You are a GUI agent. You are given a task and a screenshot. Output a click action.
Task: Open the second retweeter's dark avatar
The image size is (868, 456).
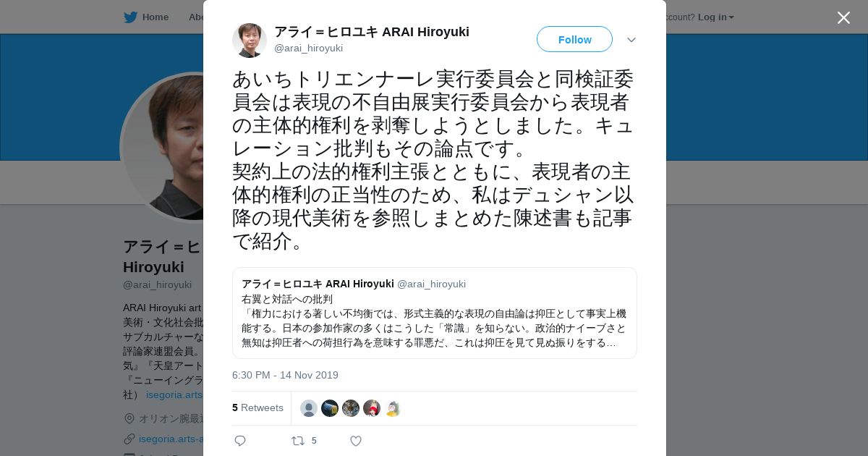(330, 408)
